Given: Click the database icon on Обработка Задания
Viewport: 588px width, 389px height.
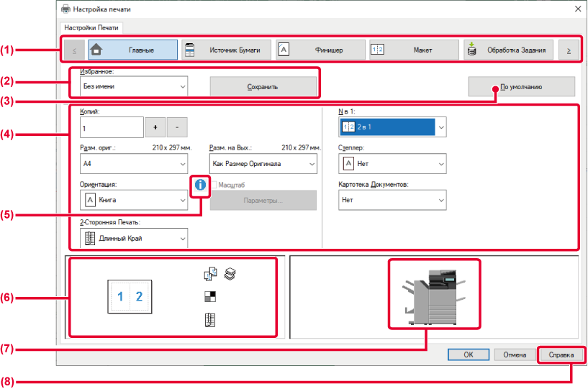Looking at the screenshot, I should 471,49.
